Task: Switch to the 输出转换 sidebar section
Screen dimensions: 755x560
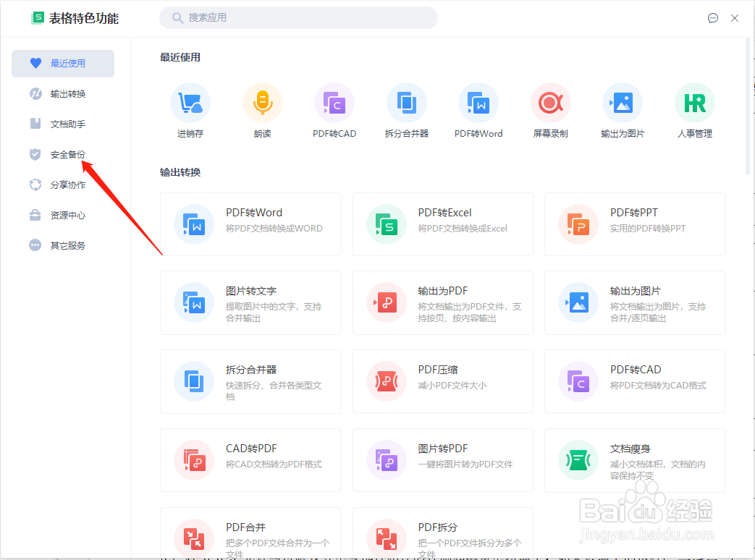Action: [62, 93]
